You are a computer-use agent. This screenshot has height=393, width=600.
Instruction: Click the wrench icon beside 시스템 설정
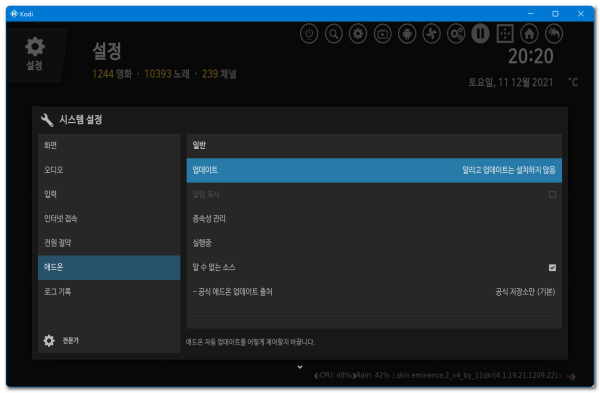(x=47, y=120)
